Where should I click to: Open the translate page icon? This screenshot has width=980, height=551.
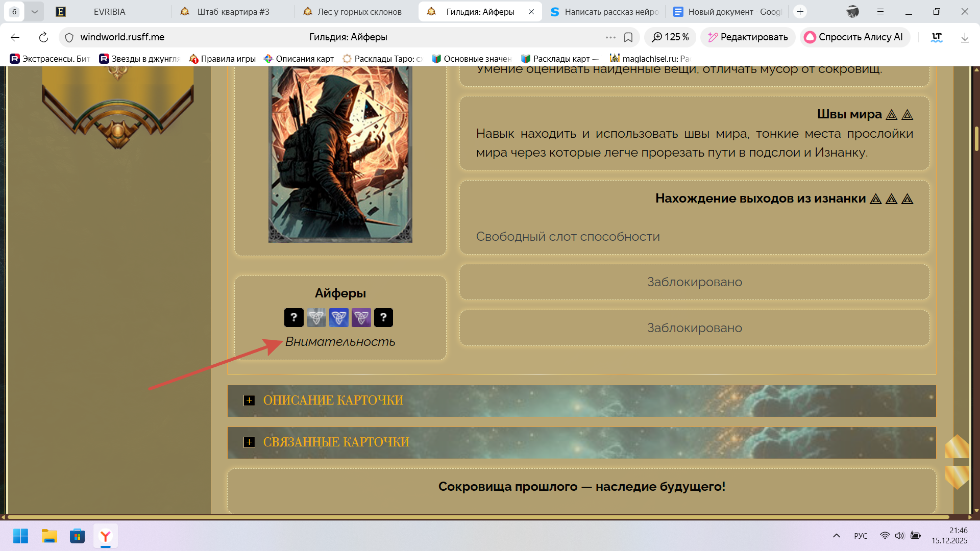tap(937, 37)
